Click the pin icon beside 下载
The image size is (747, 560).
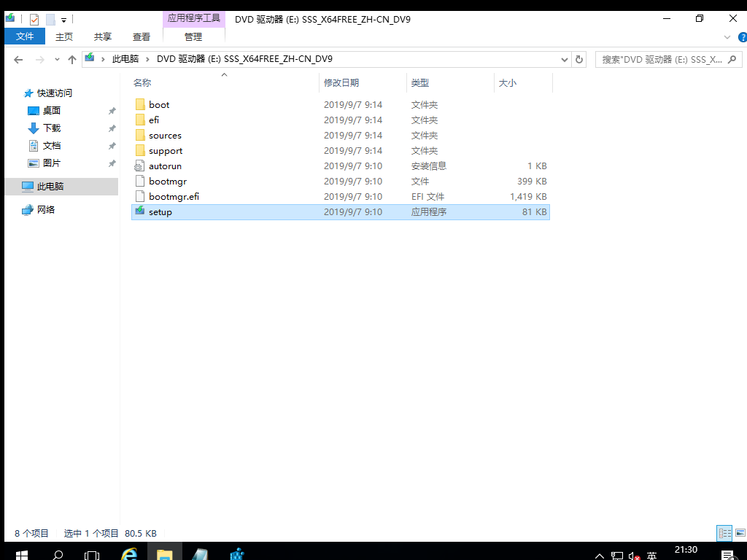(x=112, y=128)
